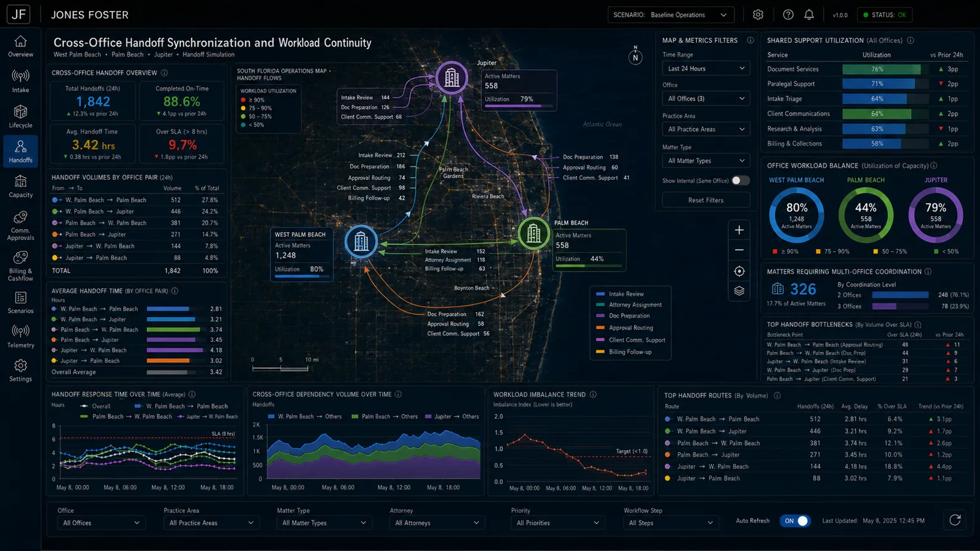Screen dimensions: 980x551
Task: Click the Paralegal Support utilization bar
Action: point(886,84)
